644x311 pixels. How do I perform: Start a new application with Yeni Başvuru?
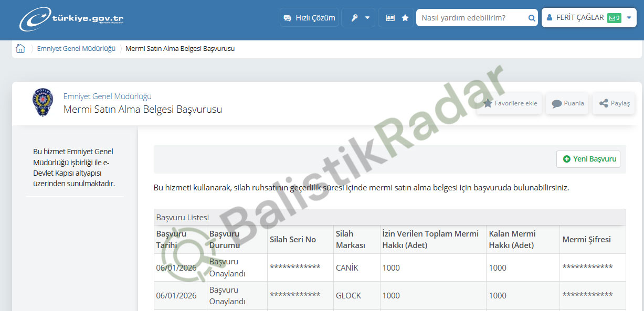pos(588,159)
